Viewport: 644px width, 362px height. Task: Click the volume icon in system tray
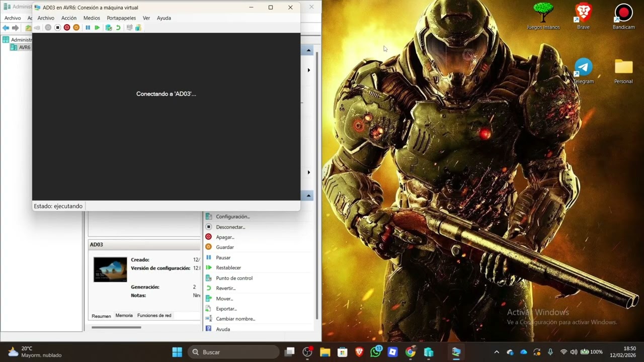click(574, 352)
